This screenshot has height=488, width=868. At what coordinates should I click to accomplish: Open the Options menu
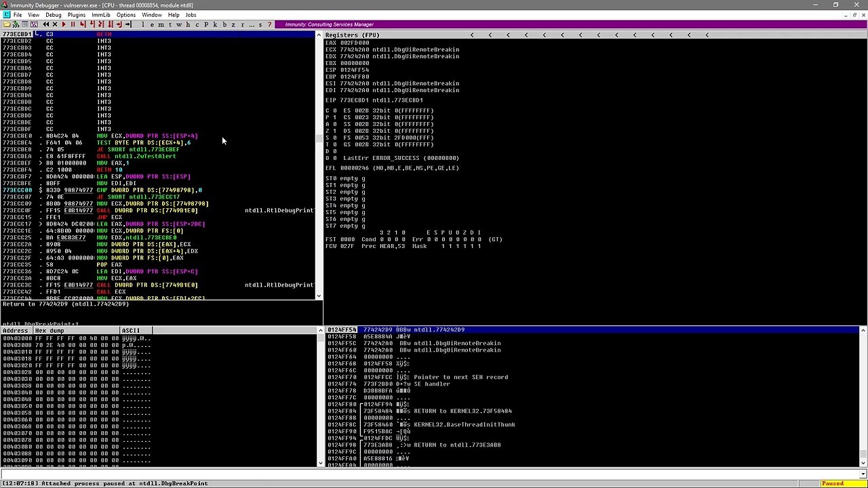pyautogui.click(x=125, y=15)
